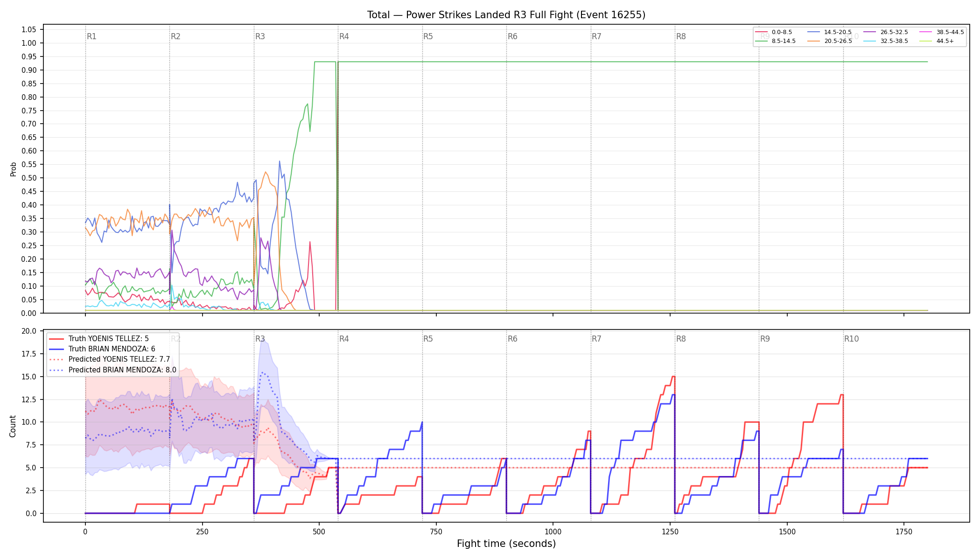
Task: Click the 1500 tick on the x-axis
Action: 787,532
